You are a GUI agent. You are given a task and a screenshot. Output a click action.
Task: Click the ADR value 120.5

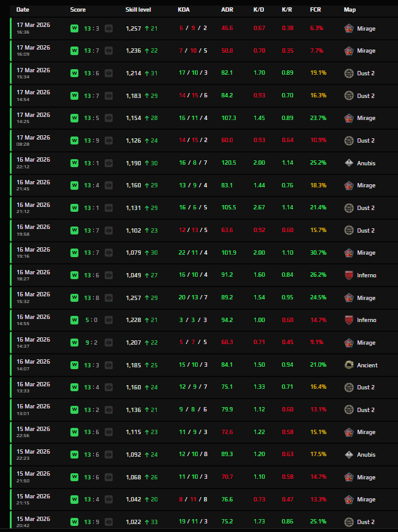tap(228, 162)
